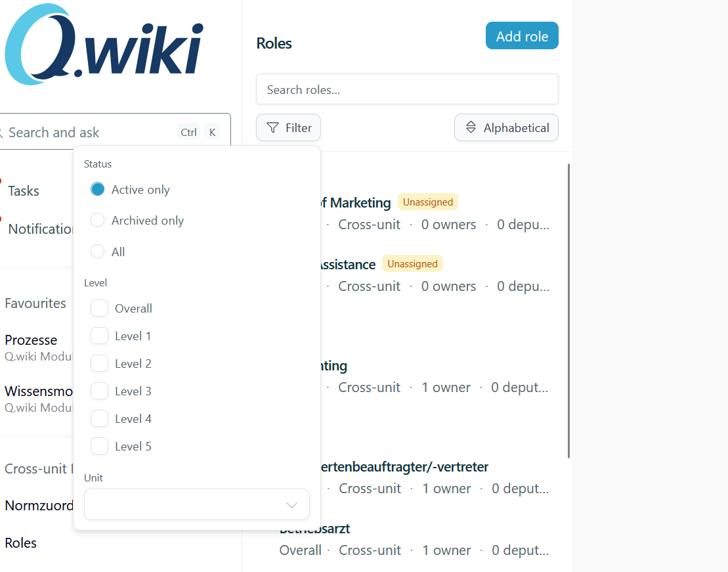Click the funnel icon on the Filter button
The height and width of the screenshot is (572, 728).
273,127
